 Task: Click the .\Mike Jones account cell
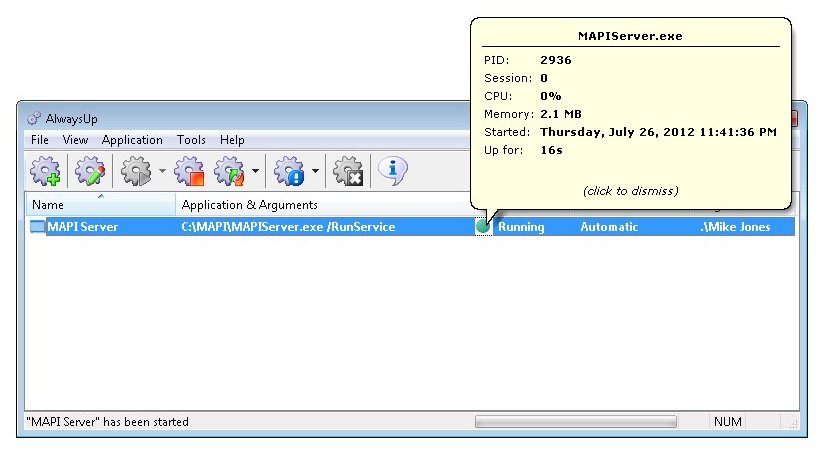pos(735,227)
